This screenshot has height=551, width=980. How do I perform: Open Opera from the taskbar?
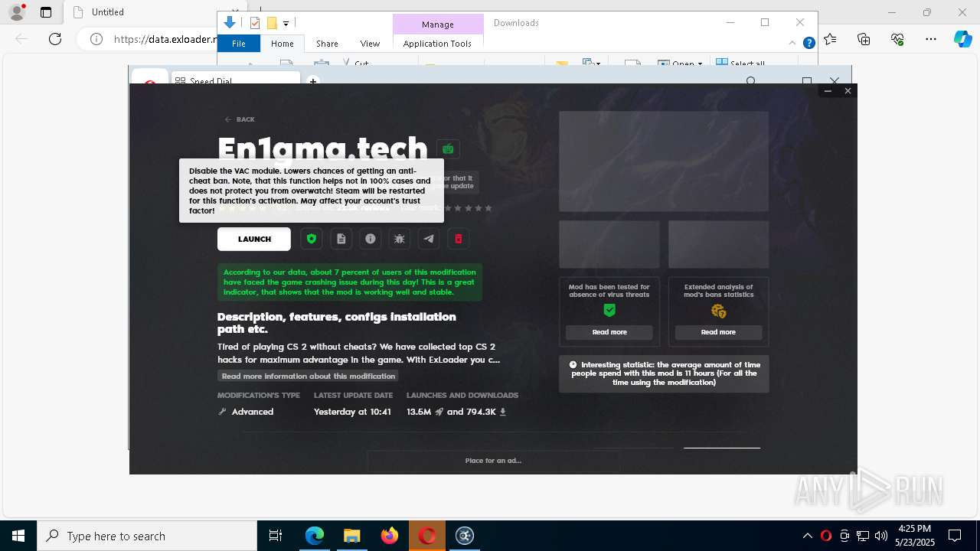pos(427,536)
